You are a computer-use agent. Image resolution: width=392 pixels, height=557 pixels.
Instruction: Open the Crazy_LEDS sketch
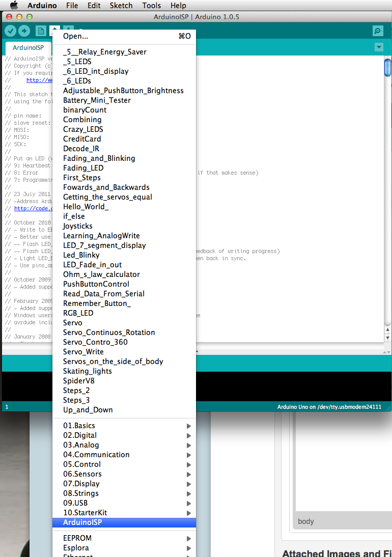124,129
